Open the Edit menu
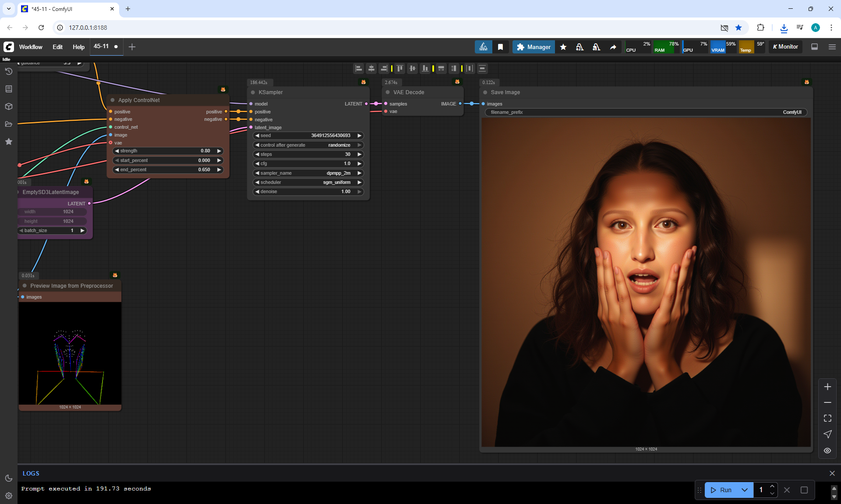 (x=57, y=47)
